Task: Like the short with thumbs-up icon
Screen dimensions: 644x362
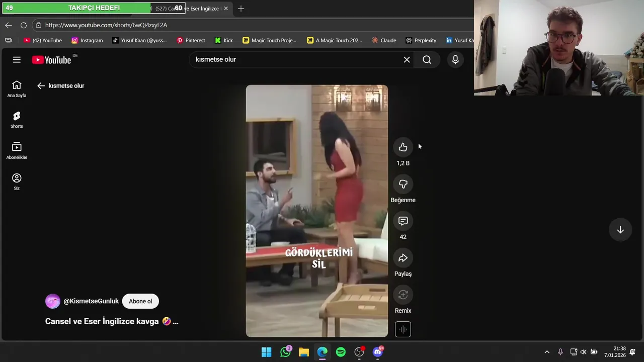Action: pyautogui.click(x=403, y=147)
